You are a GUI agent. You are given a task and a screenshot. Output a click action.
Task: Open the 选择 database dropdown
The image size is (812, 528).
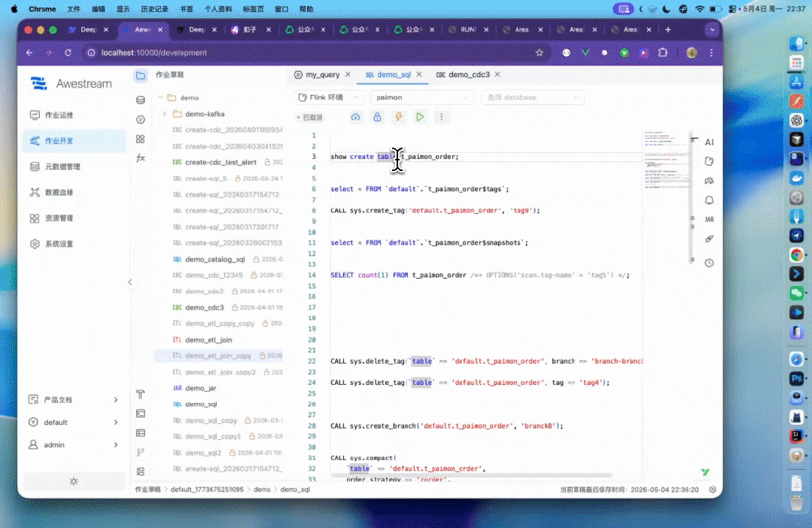click(x=532, y=97)
